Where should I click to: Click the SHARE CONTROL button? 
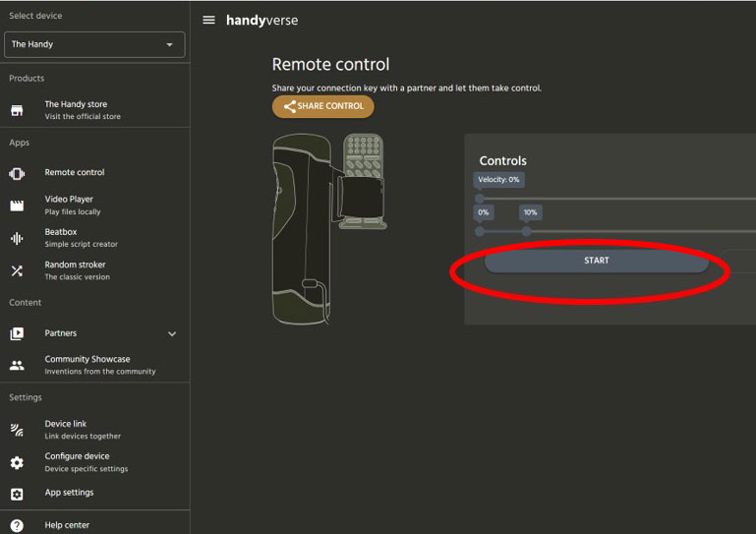click(x=322, y=106)
